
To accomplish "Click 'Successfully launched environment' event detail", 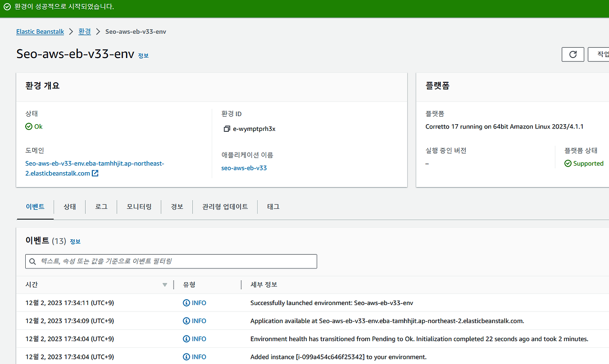I will pyautogui.click(x=332, y=303).
